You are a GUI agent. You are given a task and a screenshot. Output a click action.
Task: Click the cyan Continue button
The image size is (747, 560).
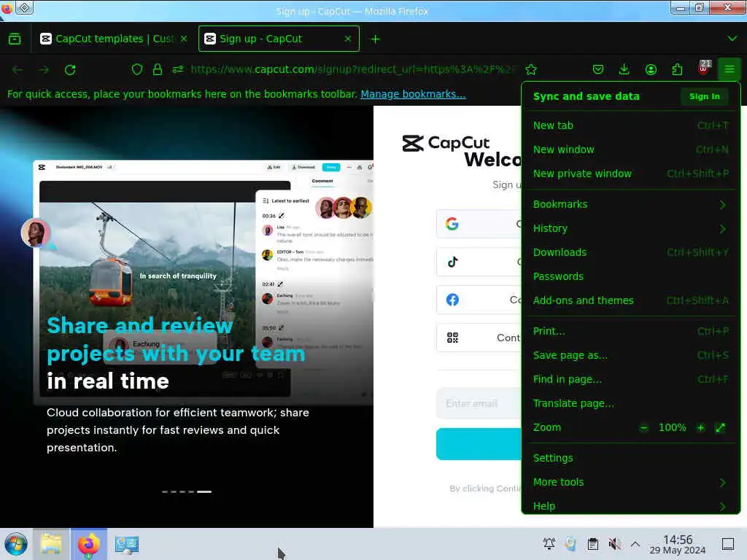pos(479,444)
